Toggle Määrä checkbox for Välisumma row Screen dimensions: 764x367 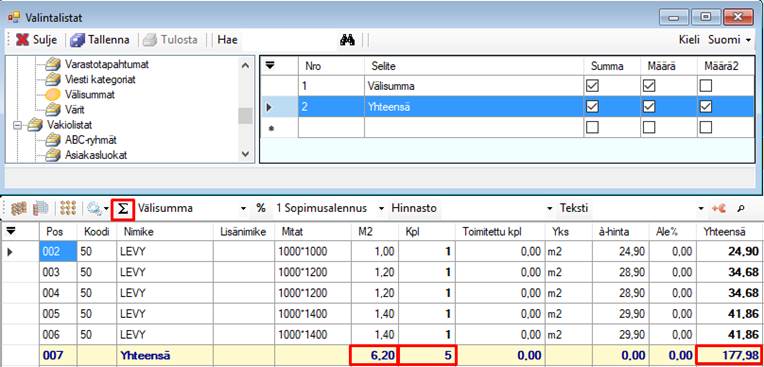pyautogui.click(x=649, y=86)
